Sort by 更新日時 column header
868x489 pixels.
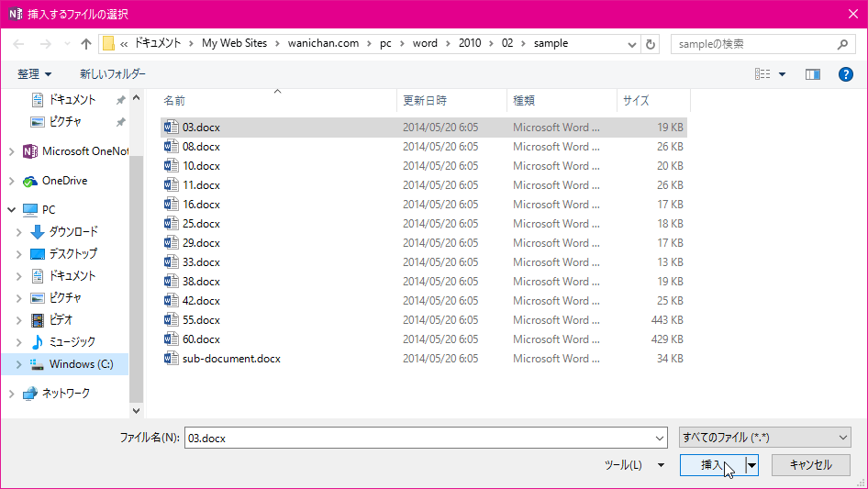[x=425, y=100]
